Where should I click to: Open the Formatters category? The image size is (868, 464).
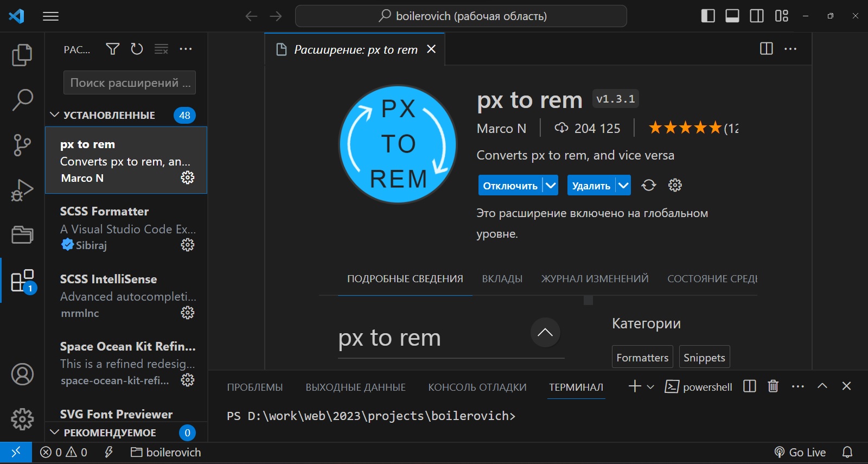coord(642,357)
